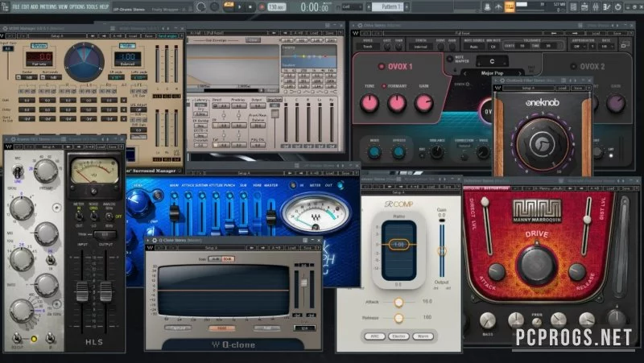Click the OVOX 1 TUNE pink knob
The height and width of the screenshot is (363, 644).
[x=369, y=103]
